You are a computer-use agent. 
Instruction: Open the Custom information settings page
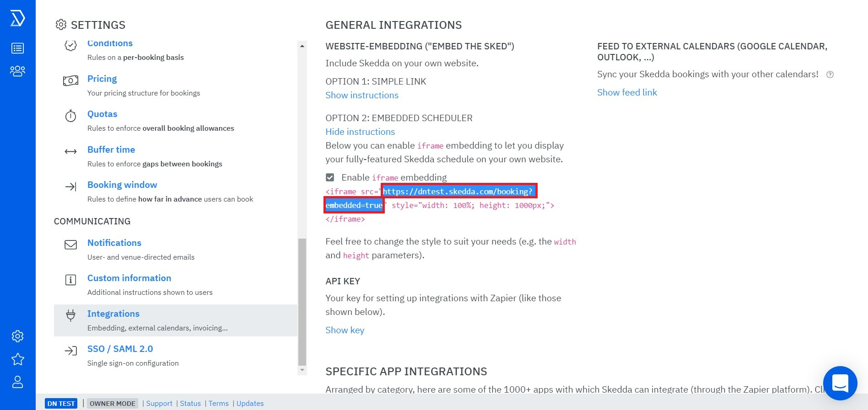(129, 278)
